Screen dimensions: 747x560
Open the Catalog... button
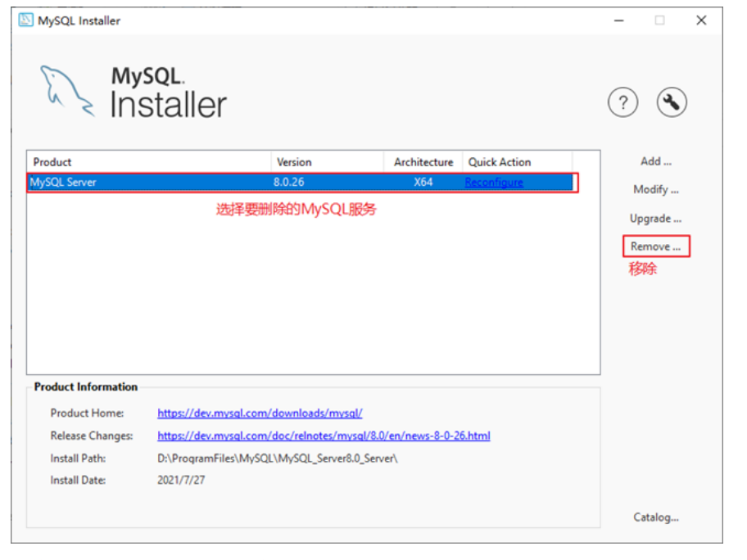[x=656, y=517]
